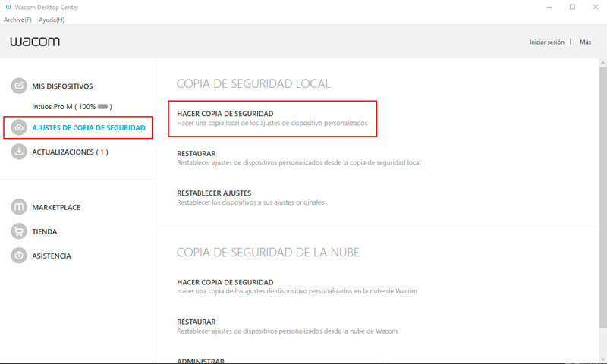The width and height of the screenshot is (607, 364).
Task: Select Ajustes de Copia de Seguridad label
Action: pyautogui.click(x=88, y=128)
